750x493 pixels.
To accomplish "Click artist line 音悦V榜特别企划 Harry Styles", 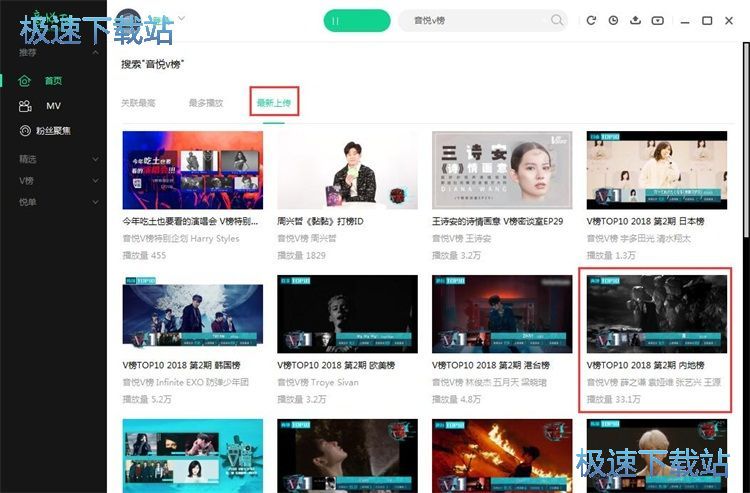I will [x=181, y=239].
